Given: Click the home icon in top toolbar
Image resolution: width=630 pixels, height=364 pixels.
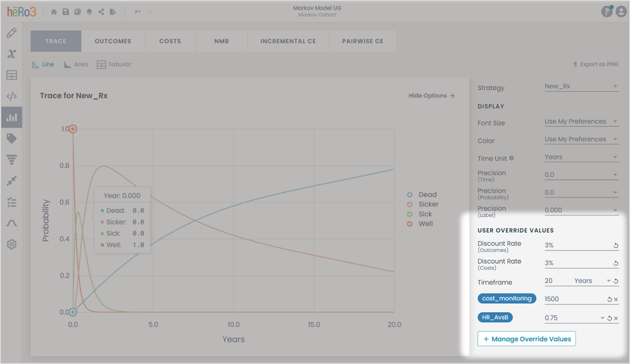Looking at the screenshot, I should coord(54,12).
